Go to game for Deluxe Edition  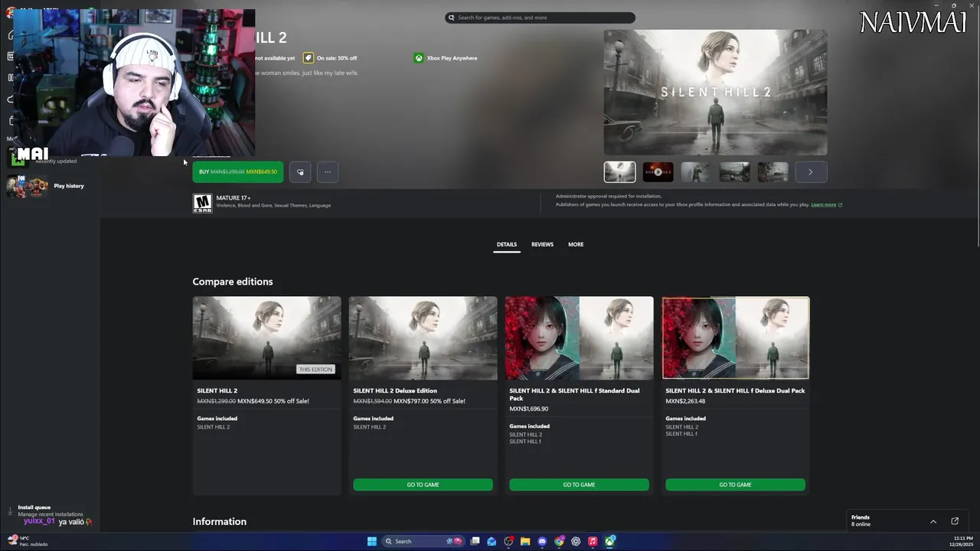click(423, 484)
